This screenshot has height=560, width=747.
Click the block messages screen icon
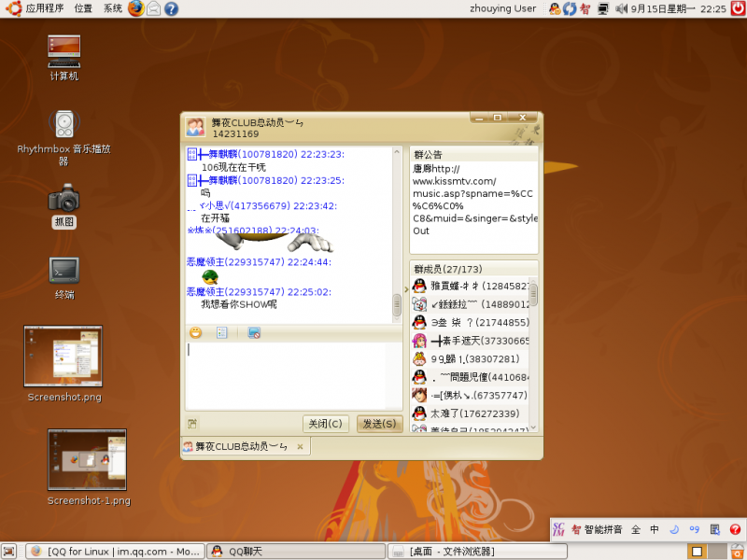pos(254,333)
